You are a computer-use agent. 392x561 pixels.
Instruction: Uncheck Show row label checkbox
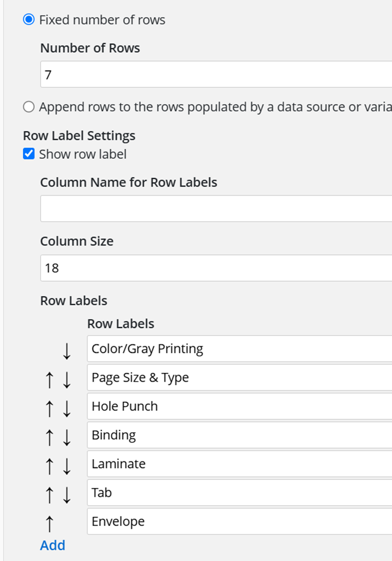29,154
